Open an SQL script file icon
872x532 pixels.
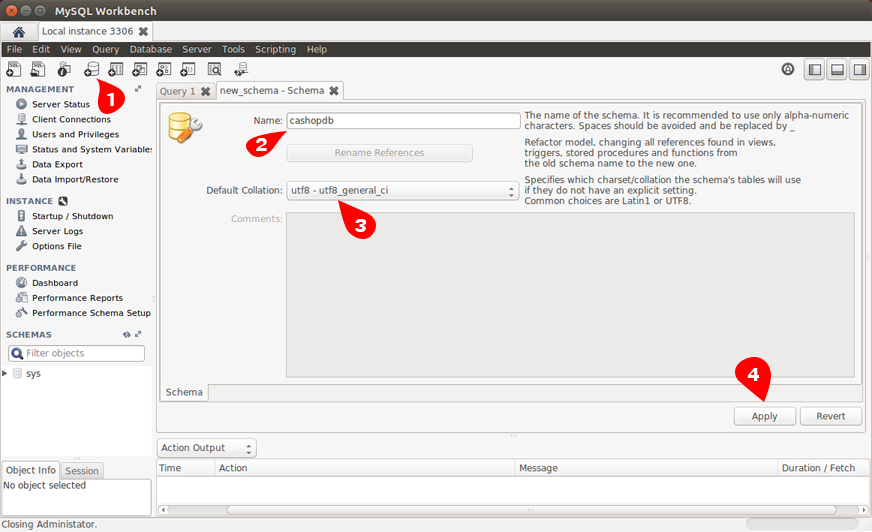[38, 69]
